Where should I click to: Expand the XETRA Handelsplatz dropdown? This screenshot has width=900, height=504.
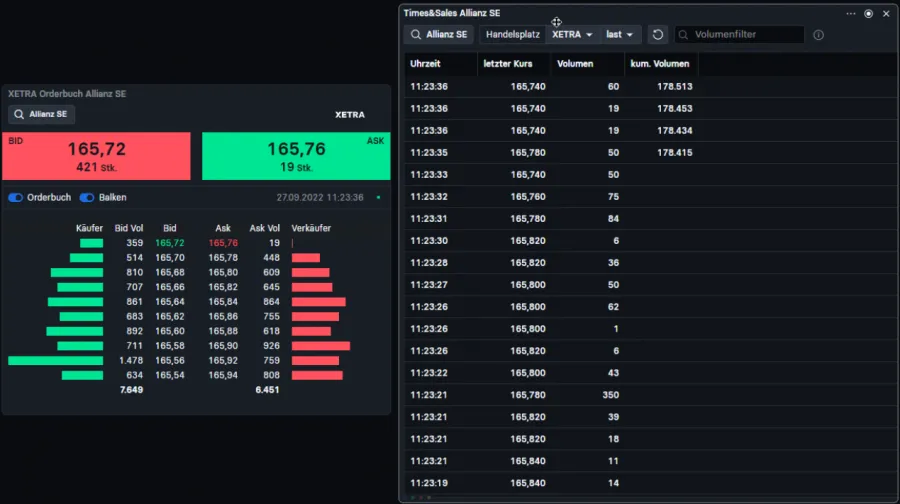pos(573,35)
